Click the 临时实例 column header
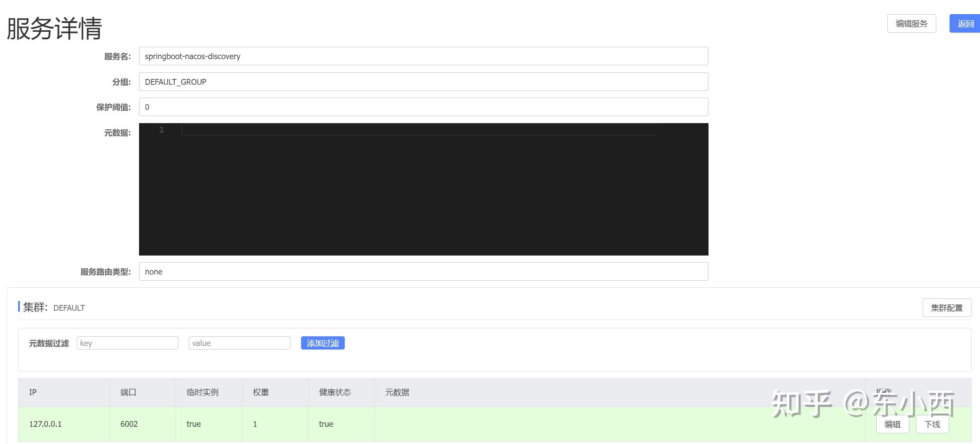 [x=203, y=392]
